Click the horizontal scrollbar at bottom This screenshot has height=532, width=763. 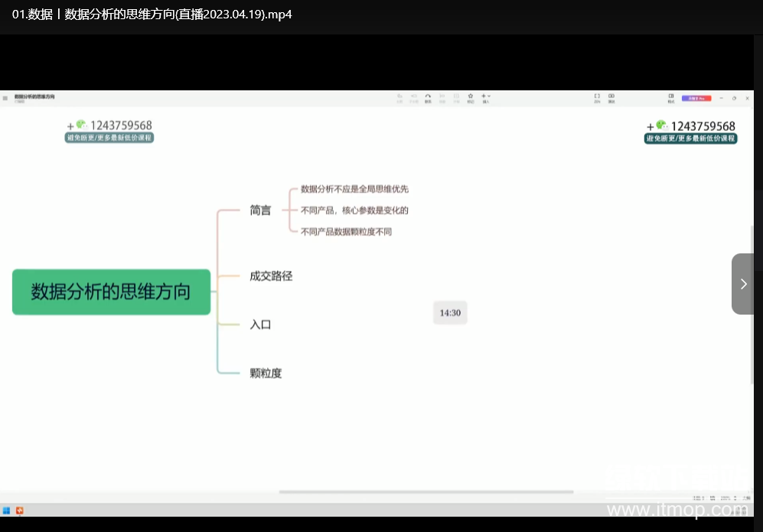click(426, 492)
